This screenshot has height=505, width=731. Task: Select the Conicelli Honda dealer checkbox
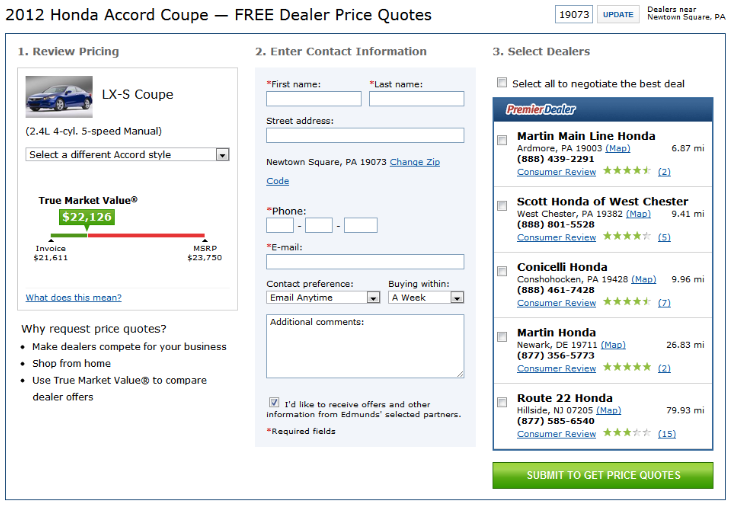coord(502,271)
